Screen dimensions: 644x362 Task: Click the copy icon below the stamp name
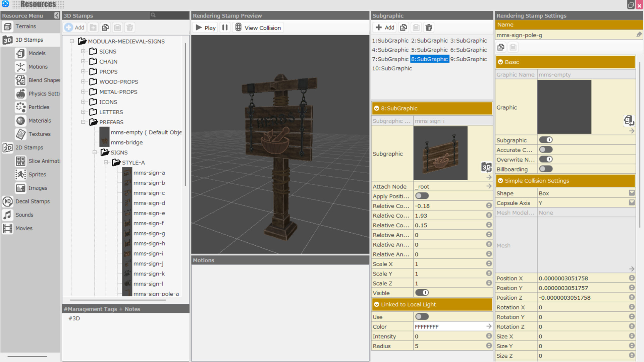[501, 47]
